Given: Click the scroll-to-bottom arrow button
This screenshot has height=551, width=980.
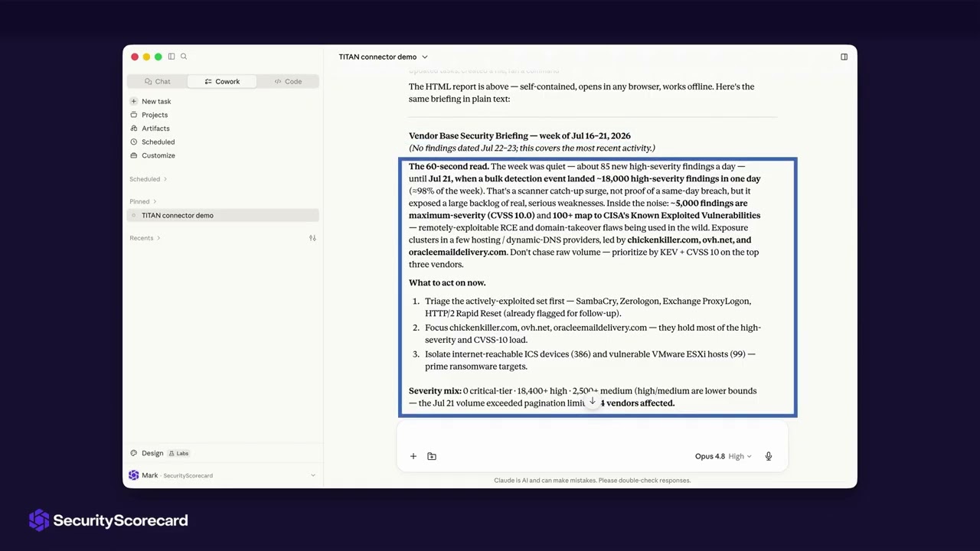Looking at the screenshot, I should (x=592, y=401).
